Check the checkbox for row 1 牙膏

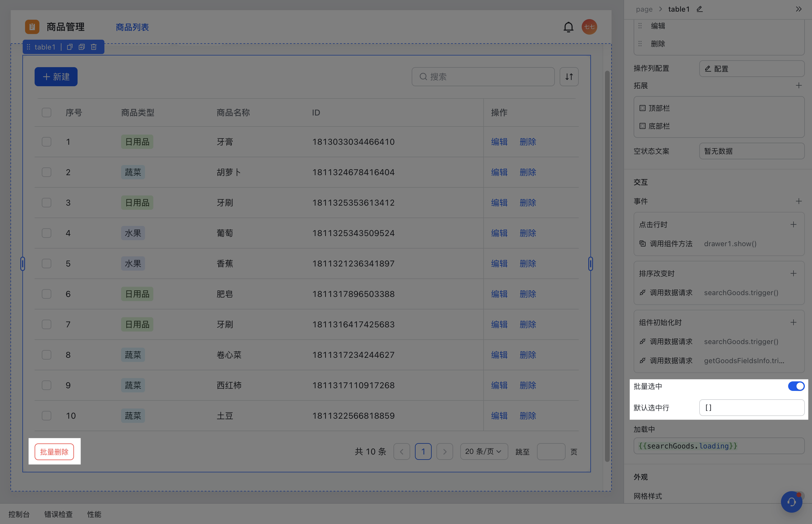(47, 142)
